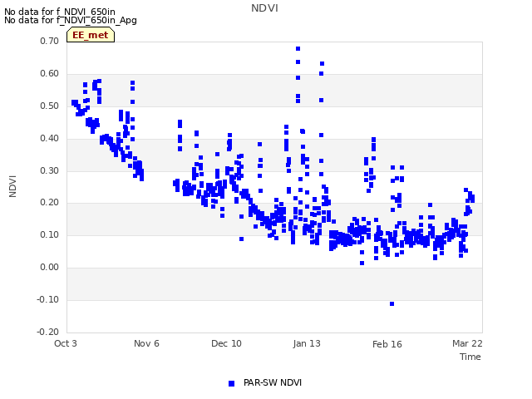Click the Dec 10 date tick label
This screenshot has height=399, width=532.
point(226,343)
